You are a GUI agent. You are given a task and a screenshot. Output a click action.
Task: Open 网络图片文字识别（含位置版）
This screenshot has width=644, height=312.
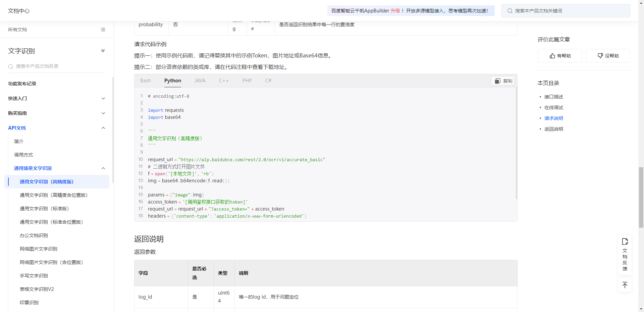tap(51, 262)
